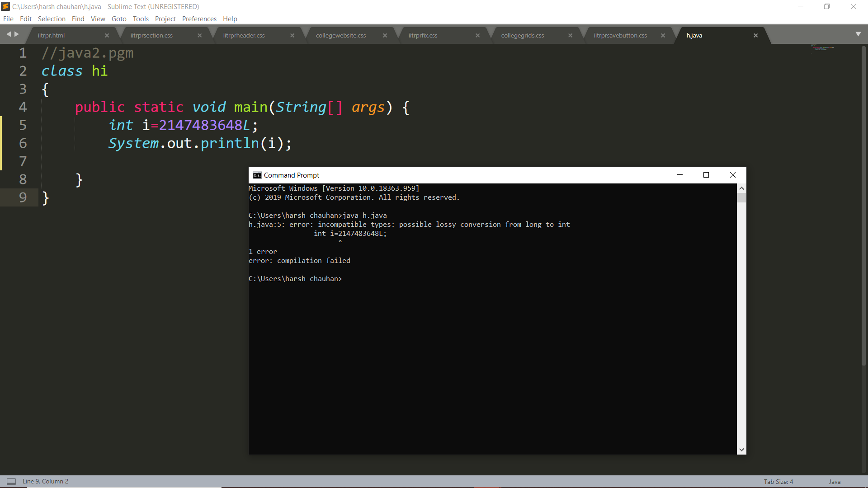
Task: Switch to the collegegrids.css tab
Action: 522,36
